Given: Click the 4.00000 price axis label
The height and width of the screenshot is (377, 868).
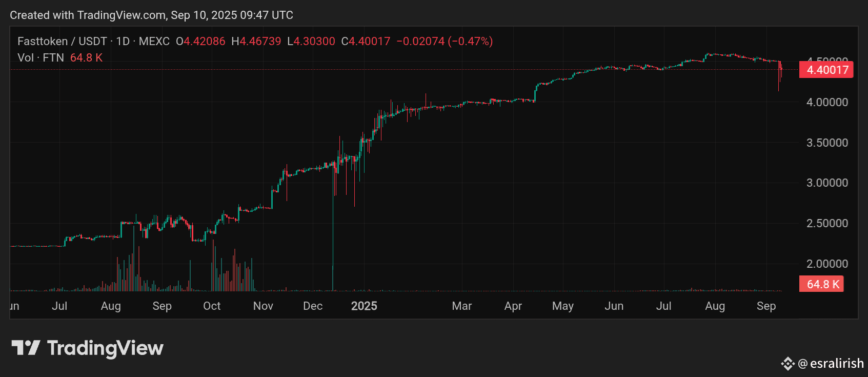Looking at the screenshot, I should [x=827, y=102].
